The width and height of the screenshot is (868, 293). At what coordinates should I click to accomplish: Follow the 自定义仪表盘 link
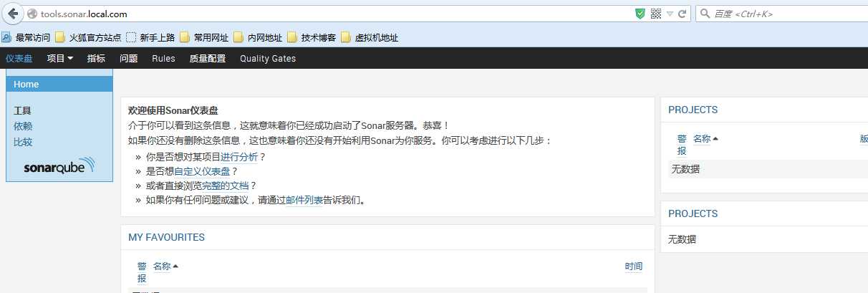point(202,171)
